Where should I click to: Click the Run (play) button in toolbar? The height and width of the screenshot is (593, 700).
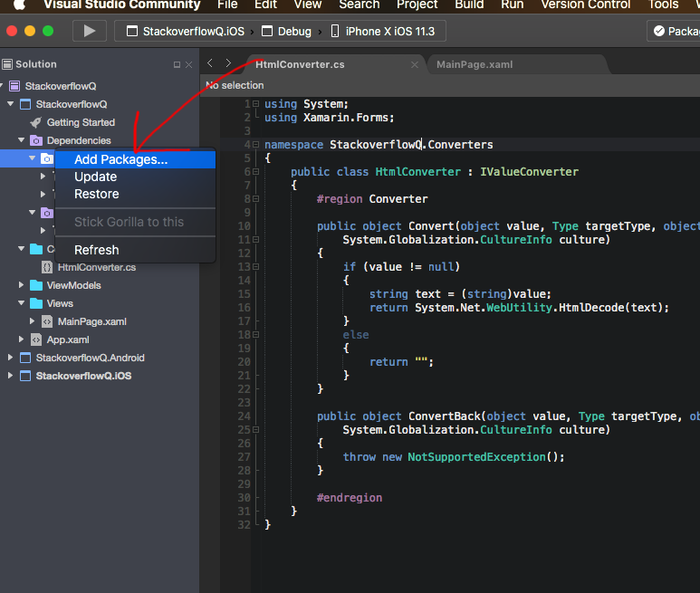point(89,31)
